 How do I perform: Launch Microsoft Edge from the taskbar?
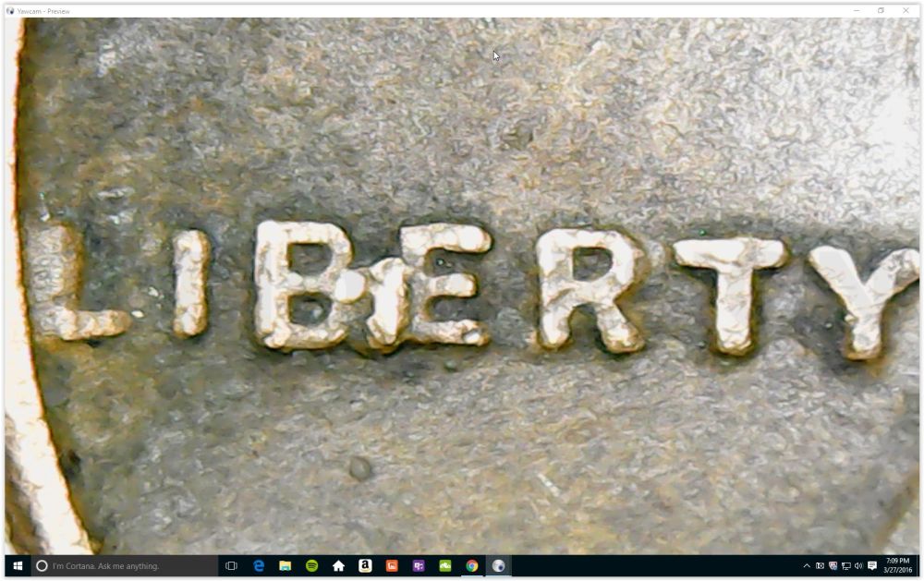[259, 565]
